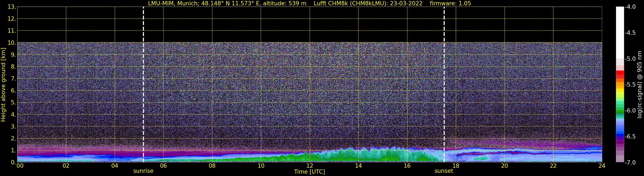The width and height of the screenshot is (644, 176).
Task: Click the '00' time axis tick label
Action: click(x=20, y=166)
